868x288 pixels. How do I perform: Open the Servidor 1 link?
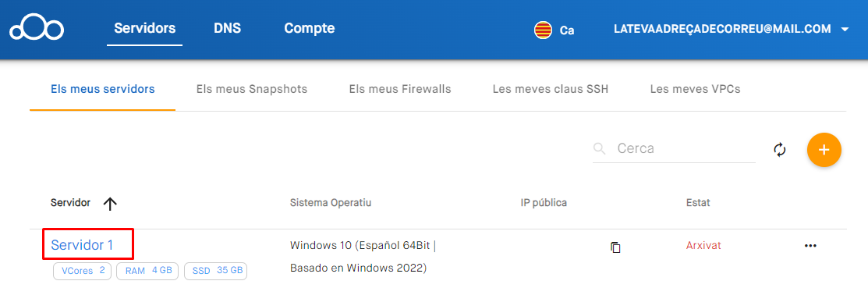coord(82,245)
